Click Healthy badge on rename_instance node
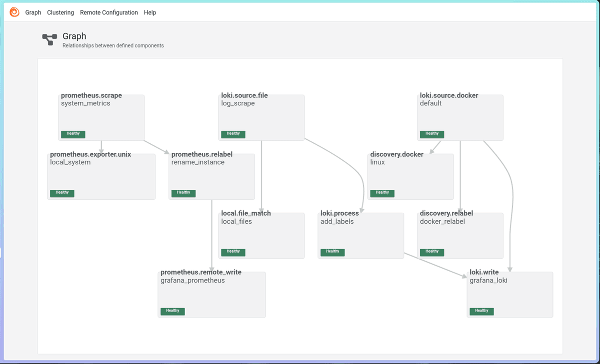600x364 pixels. (183, 193)
